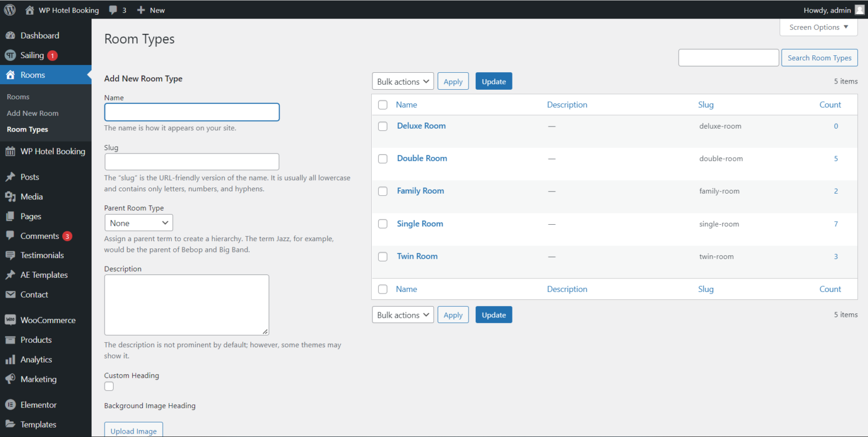Tick the checkbox for Deluxe Room
Viewport: 868px width, 437px height.
click(x=383, y=126)
